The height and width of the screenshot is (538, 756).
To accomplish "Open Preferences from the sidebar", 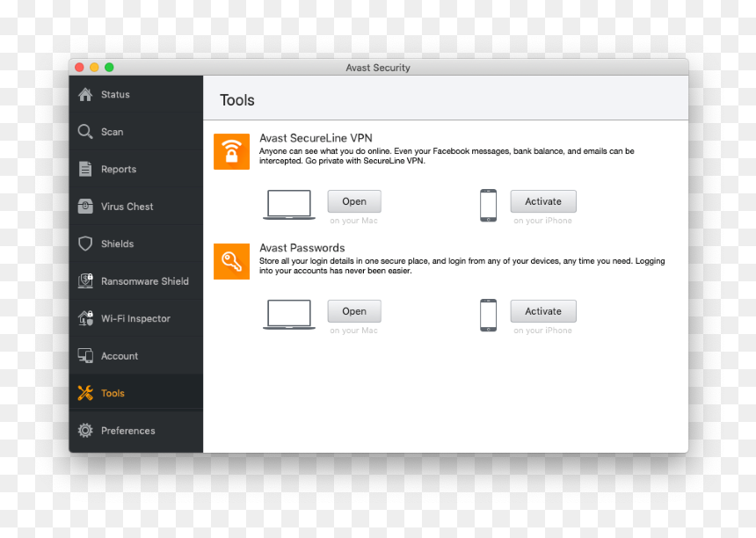I will pos(136,430).
